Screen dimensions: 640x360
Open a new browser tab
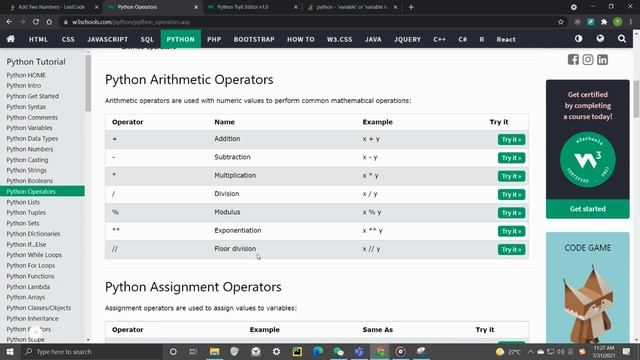click(411, 7)
